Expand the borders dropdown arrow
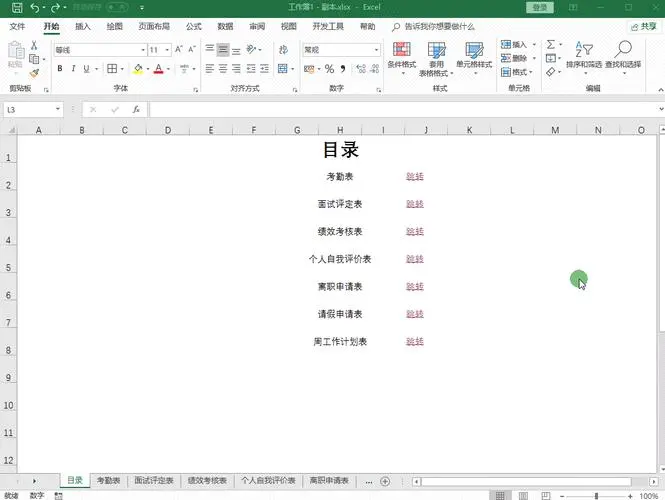This screenshot has width=665, height=500. click(122, 69)
